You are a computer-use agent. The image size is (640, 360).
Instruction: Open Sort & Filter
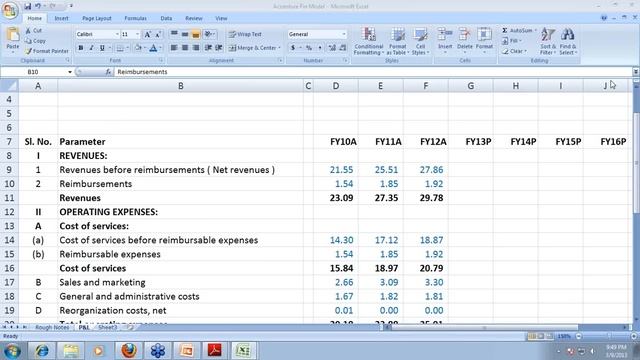pyautogui.click(x=548, y=41)
